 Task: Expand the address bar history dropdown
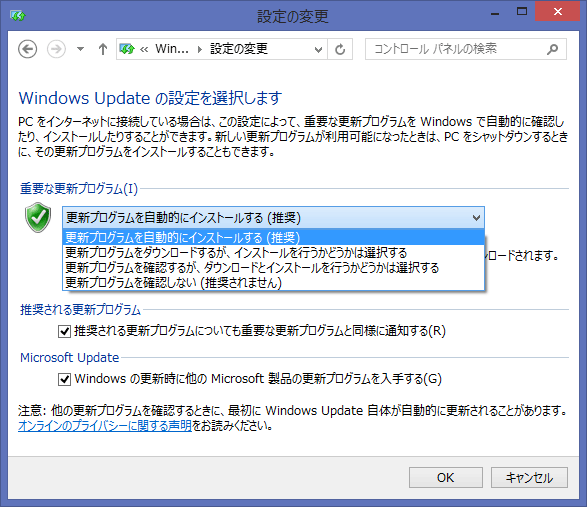tap(318, 49)
